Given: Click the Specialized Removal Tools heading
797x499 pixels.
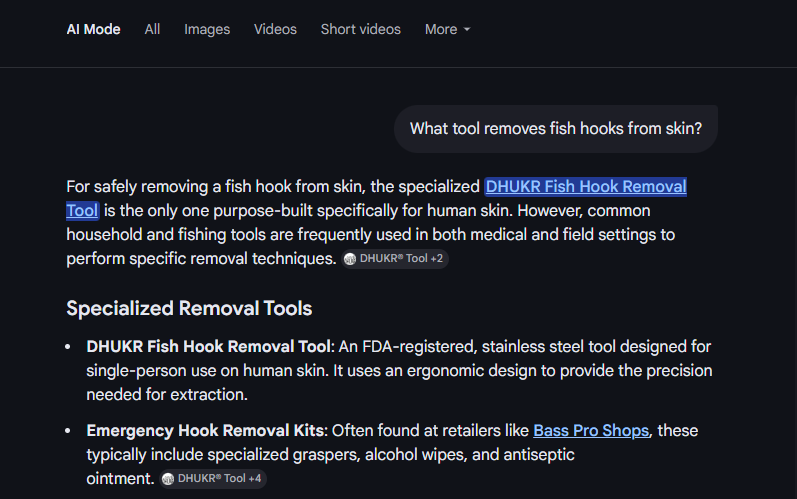Looking at the screenshot, I should tap(189, 308).
